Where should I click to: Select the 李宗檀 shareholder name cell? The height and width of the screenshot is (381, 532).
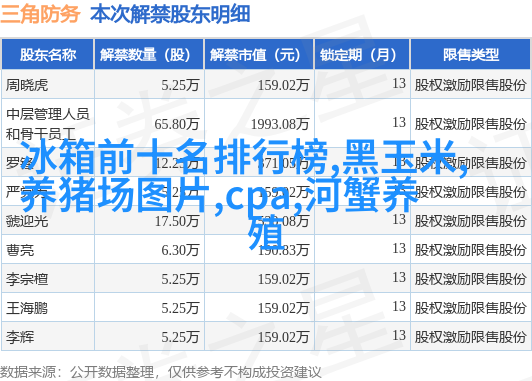pos(27,280)
